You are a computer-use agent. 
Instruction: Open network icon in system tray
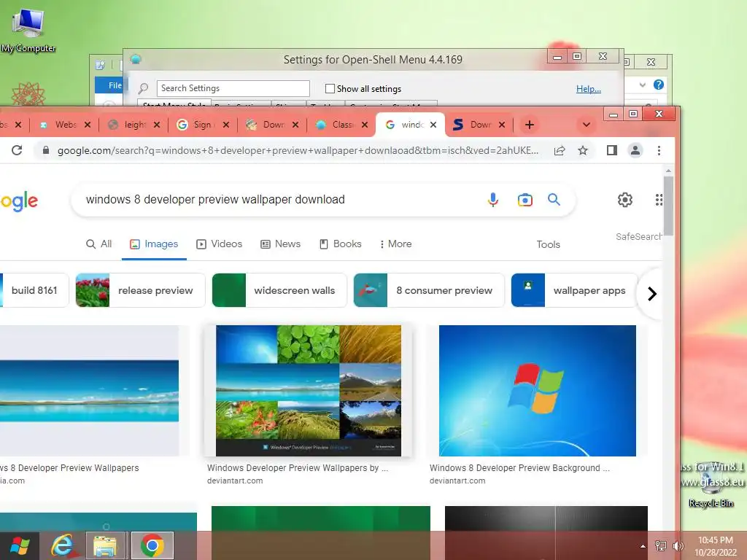[x=660, y=546]
